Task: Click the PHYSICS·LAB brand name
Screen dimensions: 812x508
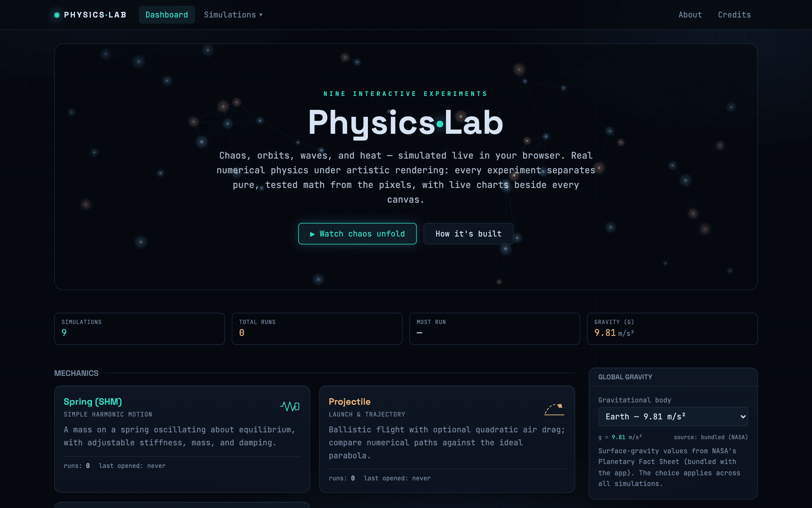Action: point(95,15)
